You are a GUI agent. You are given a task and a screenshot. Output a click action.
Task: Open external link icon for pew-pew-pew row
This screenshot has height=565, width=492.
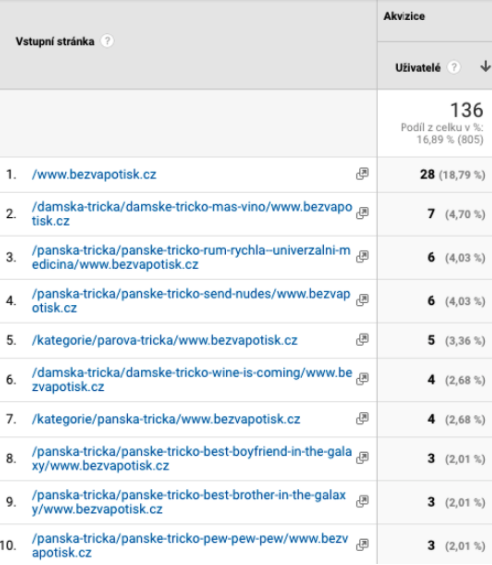pyautogui.click(x=362, y=544)
